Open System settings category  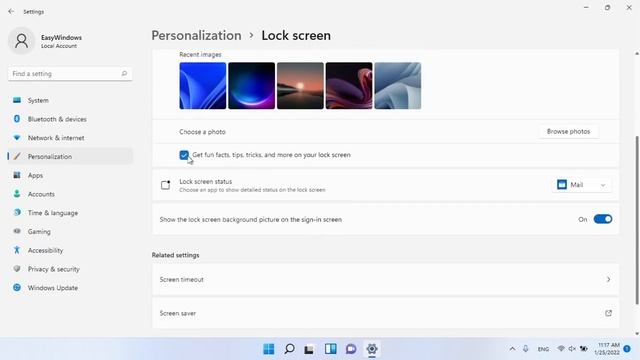pyautogui.click(x=70, y=100)
